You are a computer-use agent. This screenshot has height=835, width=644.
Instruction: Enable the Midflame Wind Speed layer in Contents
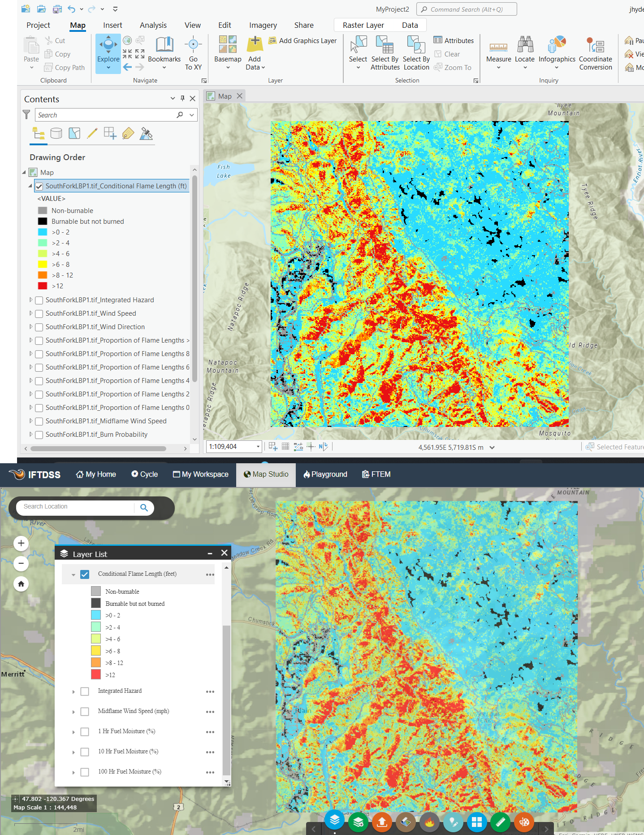(x=39, y=421)
